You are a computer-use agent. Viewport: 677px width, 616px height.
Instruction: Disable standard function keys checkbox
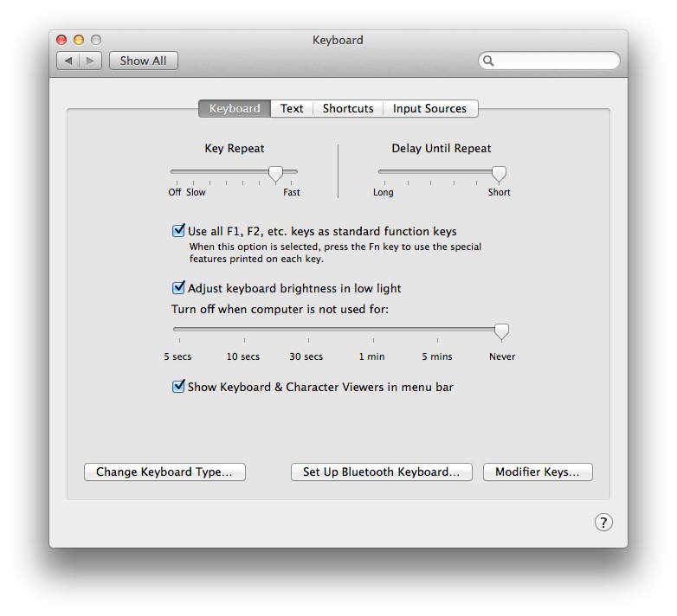178,231
